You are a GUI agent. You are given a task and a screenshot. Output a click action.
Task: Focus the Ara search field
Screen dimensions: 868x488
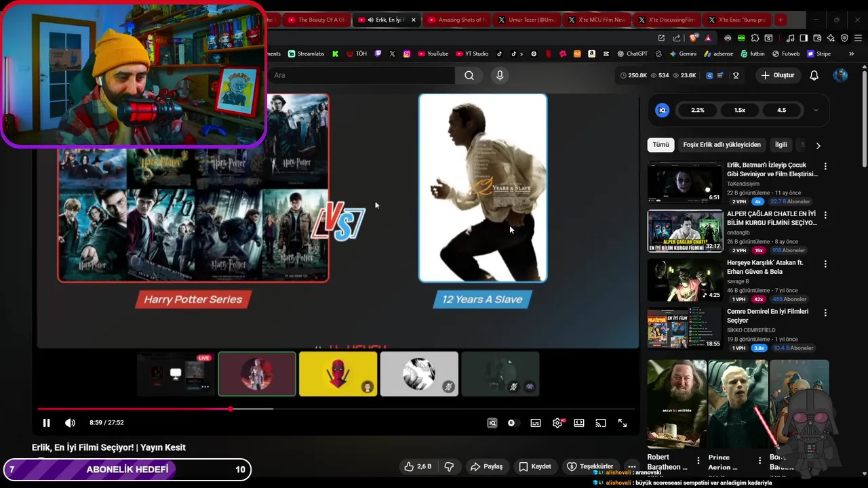pyautogui.click(x=361, y=75)
